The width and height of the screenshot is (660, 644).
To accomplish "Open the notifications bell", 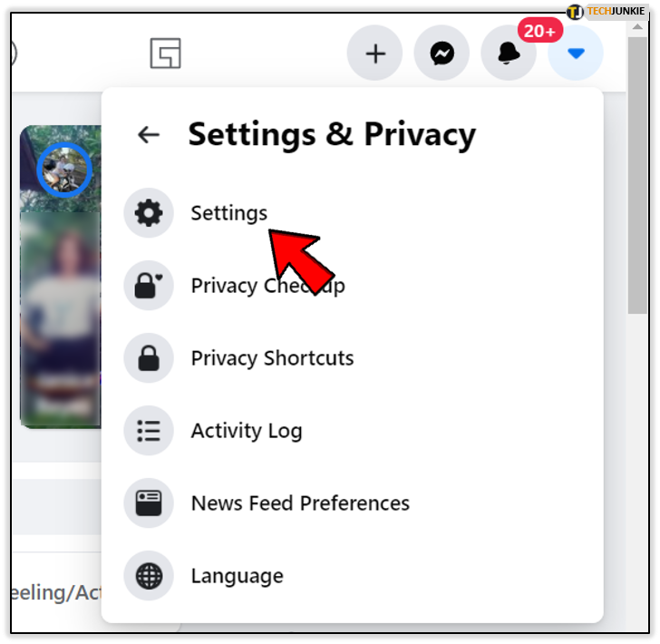I will 508,54.
